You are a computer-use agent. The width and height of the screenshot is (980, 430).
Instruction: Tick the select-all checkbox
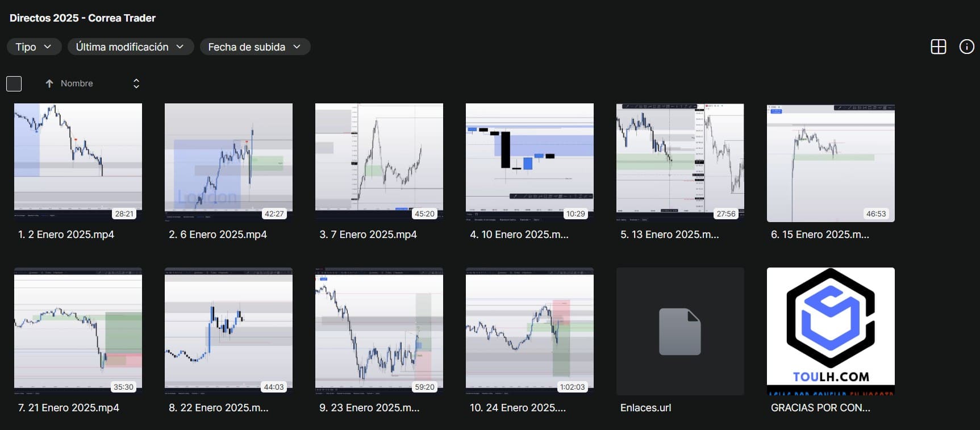coord(14,84)
